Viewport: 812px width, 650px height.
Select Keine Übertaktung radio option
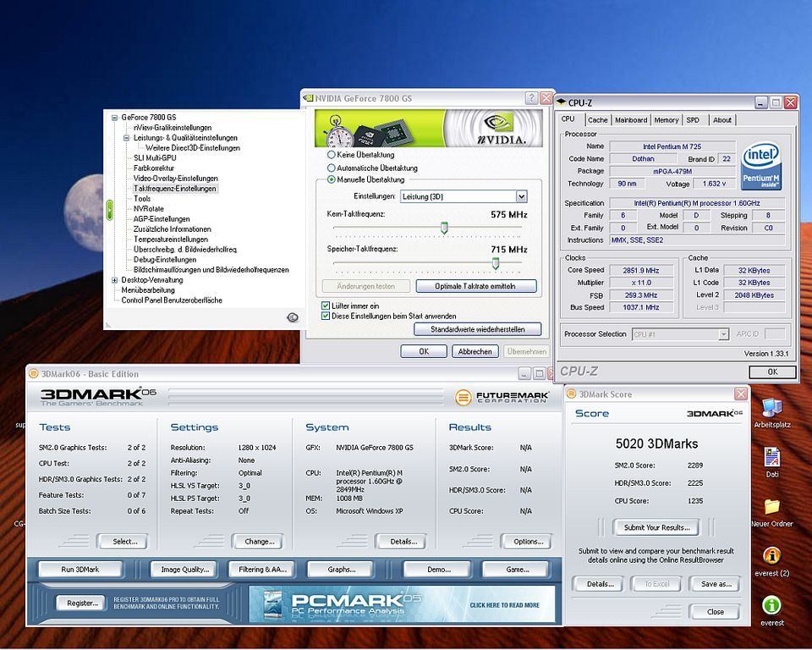point(332,155)
